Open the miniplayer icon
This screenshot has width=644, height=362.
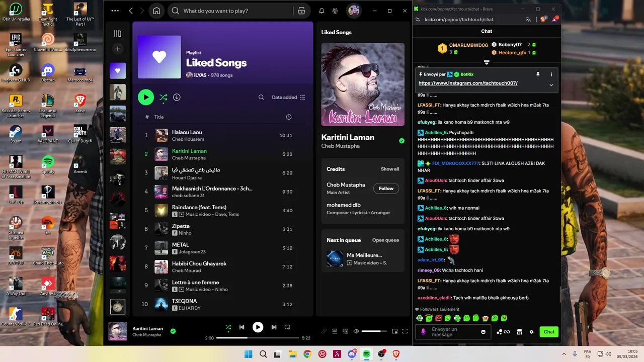click(395, 331)
